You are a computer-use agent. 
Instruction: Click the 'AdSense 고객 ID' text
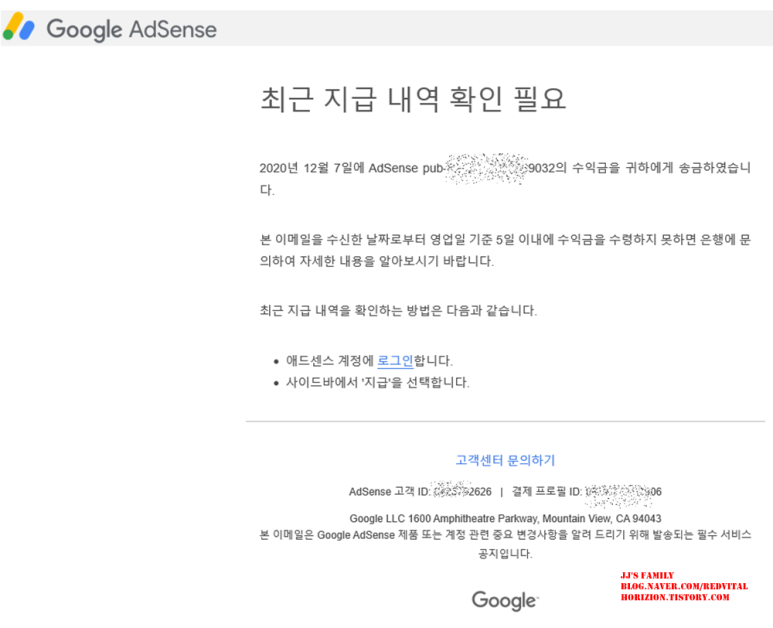420,491
